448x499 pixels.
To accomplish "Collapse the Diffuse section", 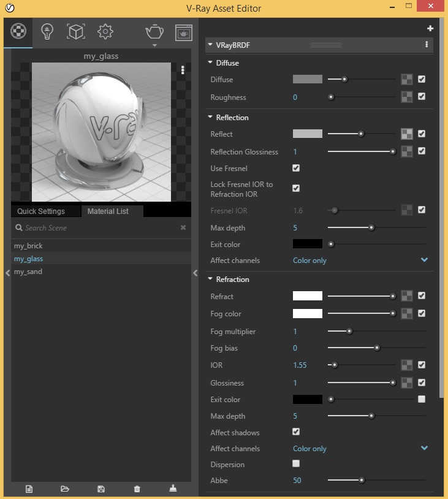I will [210, 63].
